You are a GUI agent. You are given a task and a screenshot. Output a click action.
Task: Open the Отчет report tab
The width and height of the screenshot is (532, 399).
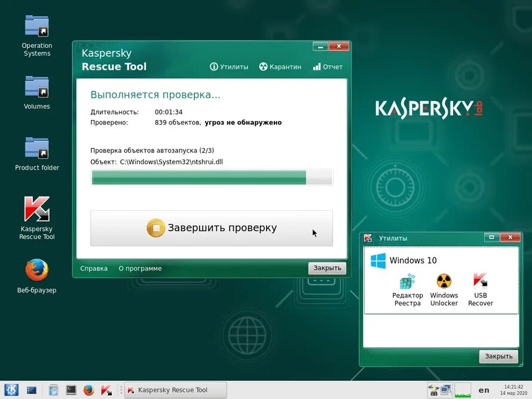pyautogui.click(x=328, y=67)
